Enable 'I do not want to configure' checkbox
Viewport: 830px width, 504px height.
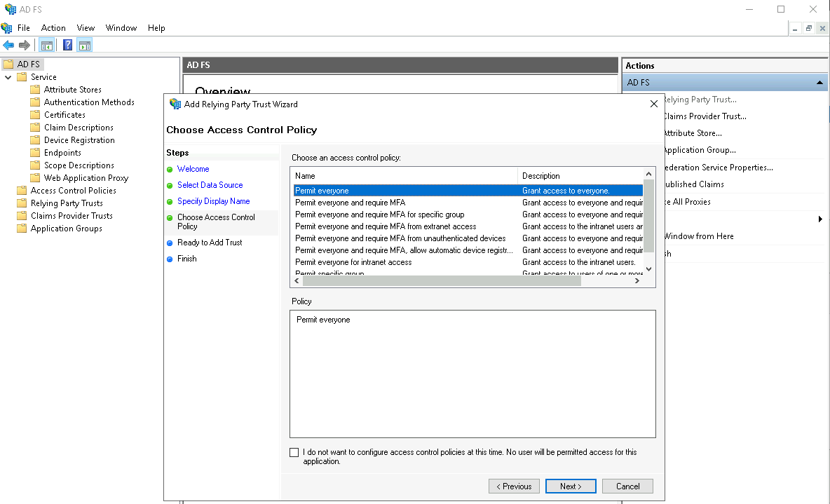point(294,453)
